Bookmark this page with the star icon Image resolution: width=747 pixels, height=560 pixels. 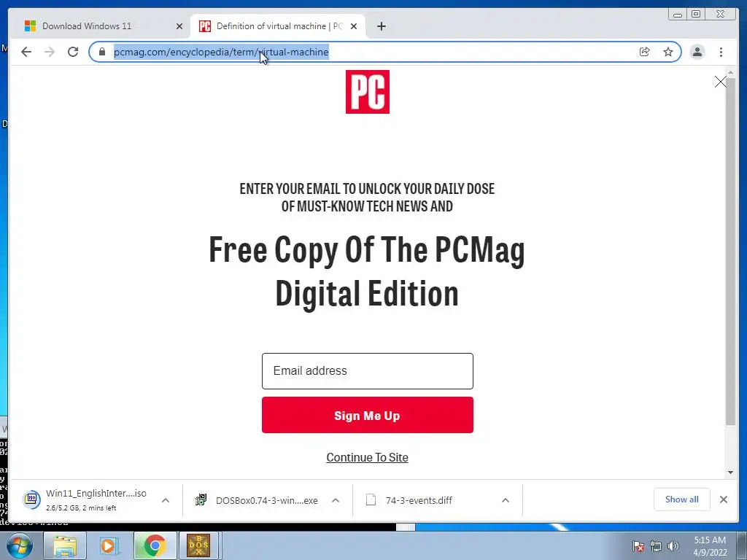click(x=668, y=52)
